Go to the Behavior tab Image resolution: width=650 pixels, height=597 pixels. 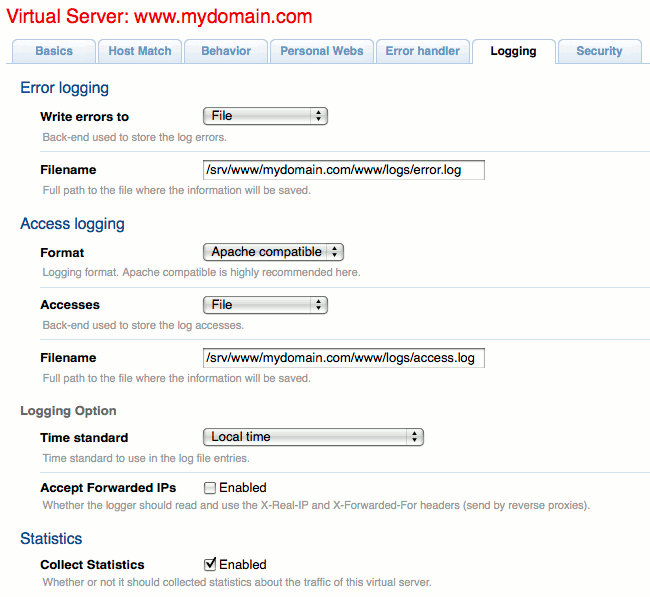(x=227, y=51)
